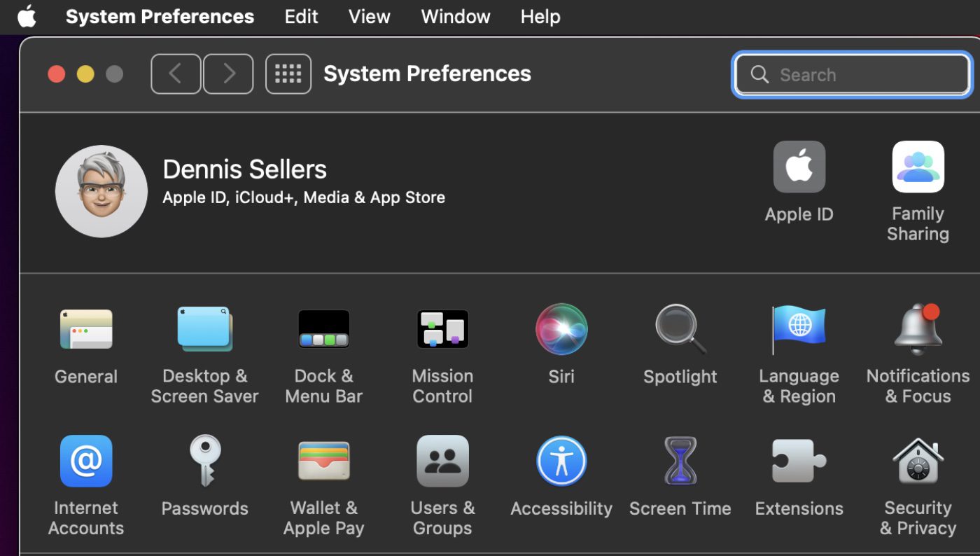Click Dennis Sellers profile avatar
Viewport: 980px width, 556px height.
click(101, 191)
